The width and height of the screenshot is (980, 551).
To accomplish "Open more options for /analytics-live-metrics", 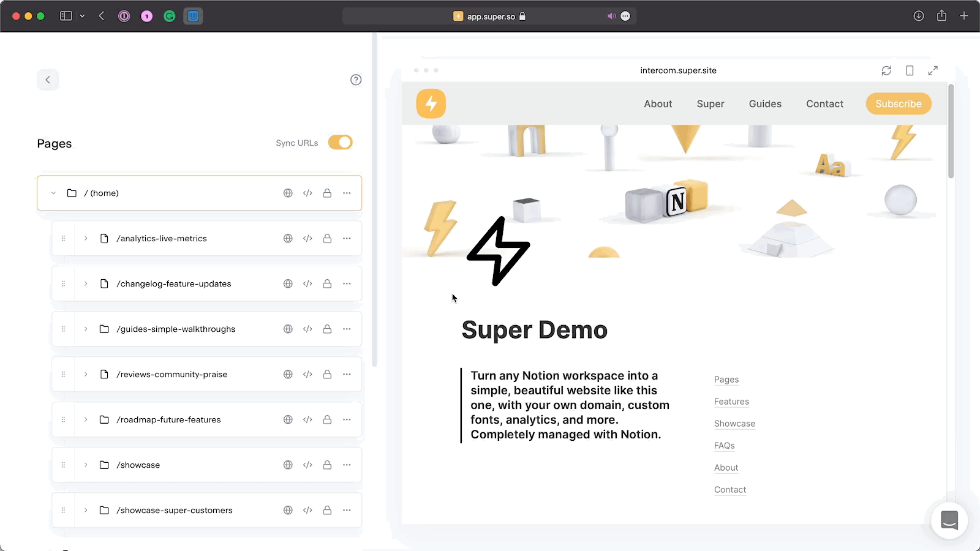I will 347,238.
